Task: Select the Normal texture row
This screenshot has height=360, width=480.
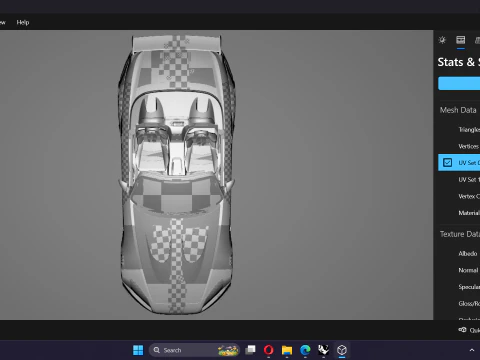Action: coord(459,270)
